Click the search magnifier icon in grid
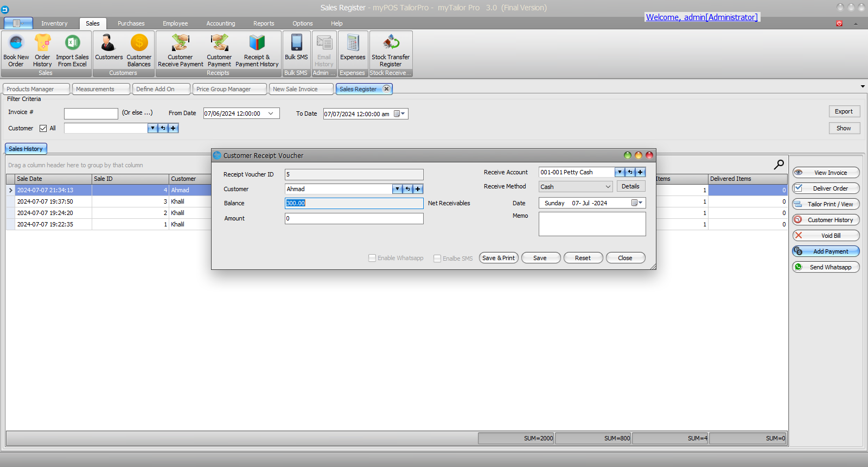Screen dimensions: 868x467 point(778,165)
